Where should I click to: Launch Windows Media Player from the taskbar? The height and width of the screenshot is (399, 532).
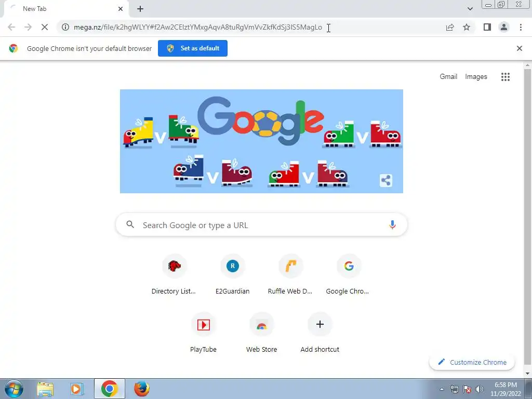tap(77, 389)
